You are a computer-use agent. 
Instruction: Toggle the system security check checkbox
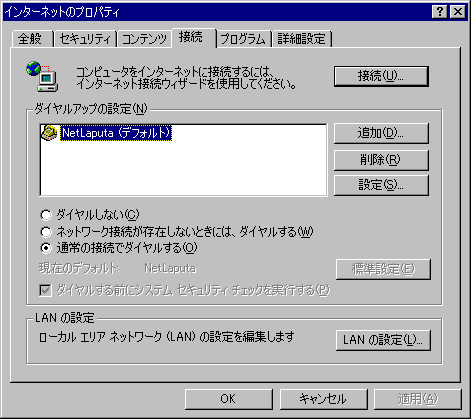(x=45, y=290)
